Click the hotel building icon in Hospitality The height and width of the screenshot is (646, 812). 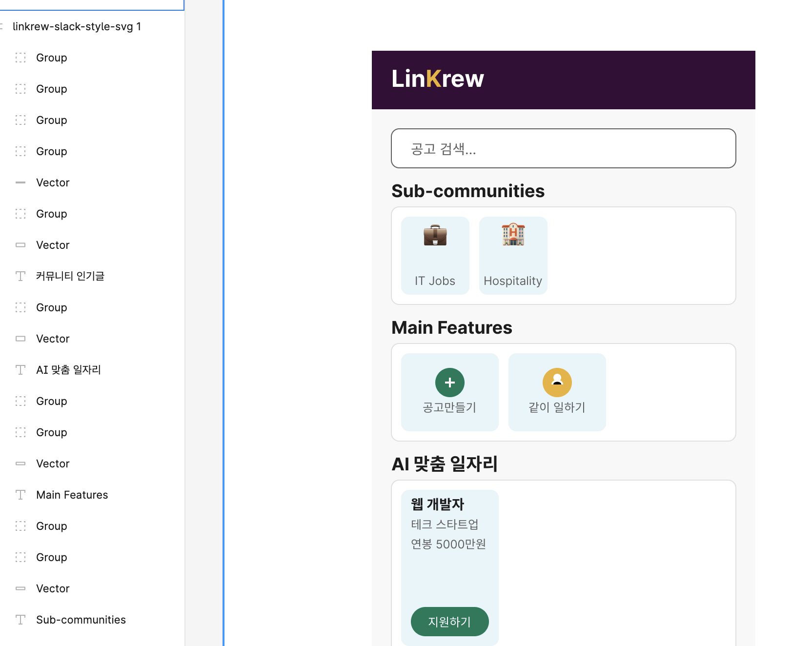click(513, 234)
